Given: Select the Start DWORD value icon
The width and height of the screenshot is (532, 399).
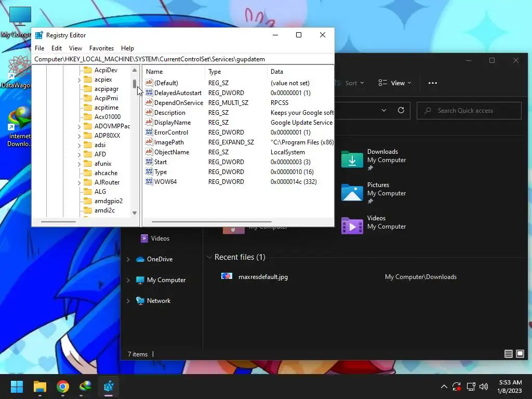Looking at the screenshot, I should point(149,162).
